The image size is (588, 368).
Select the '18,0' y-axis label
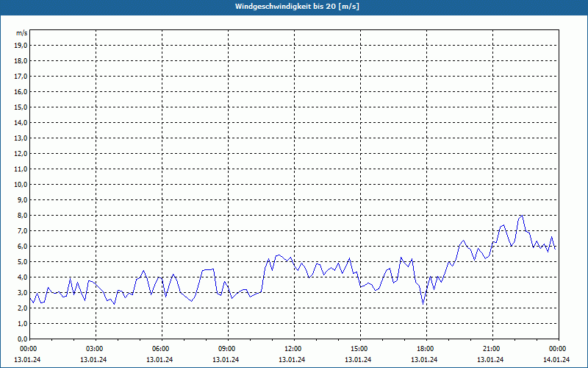21,61
